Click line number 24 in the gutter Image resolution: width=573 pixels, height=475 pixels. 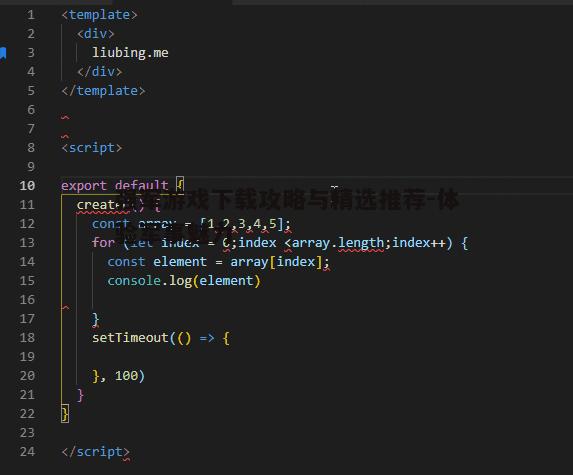27,452
